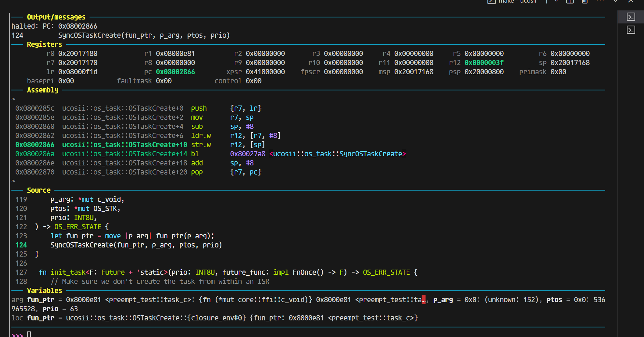Click the 'sub' instruction mnemonic
Screen dimensions: 644x337
click(x=197, y=126)
